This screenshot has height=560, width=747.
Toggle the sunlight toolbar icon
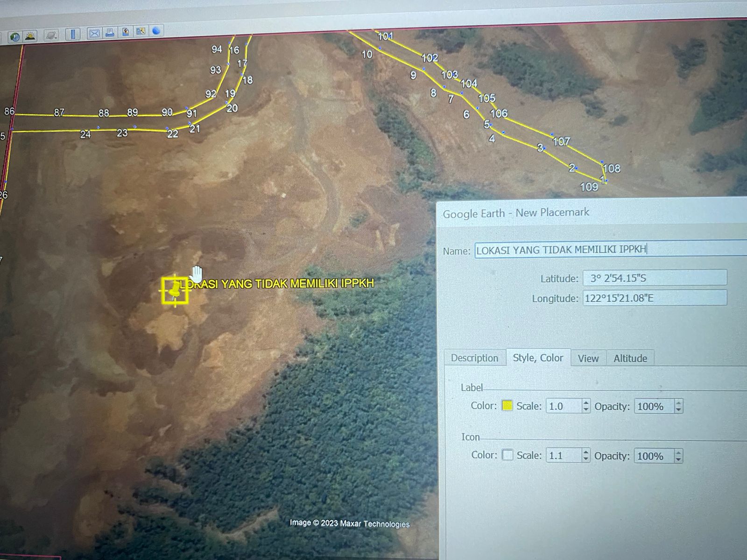30,36
